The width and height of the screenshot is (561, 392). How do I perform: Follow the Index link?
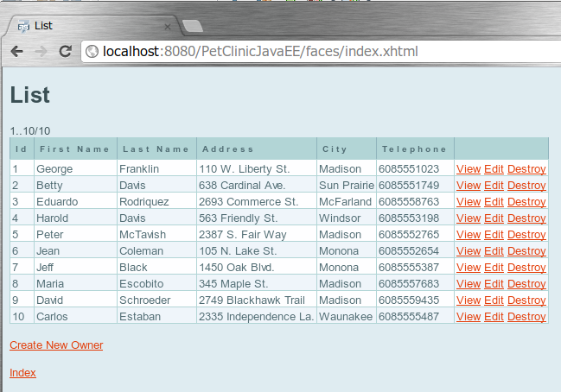pos(22,373)
